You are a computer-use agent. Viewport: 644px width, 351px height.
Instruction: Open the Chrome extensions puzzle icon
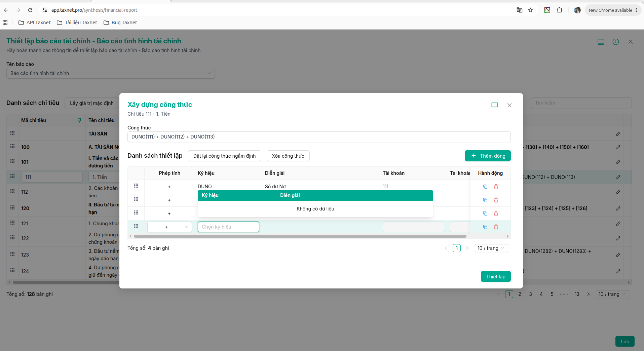click(x=559, y=10)
